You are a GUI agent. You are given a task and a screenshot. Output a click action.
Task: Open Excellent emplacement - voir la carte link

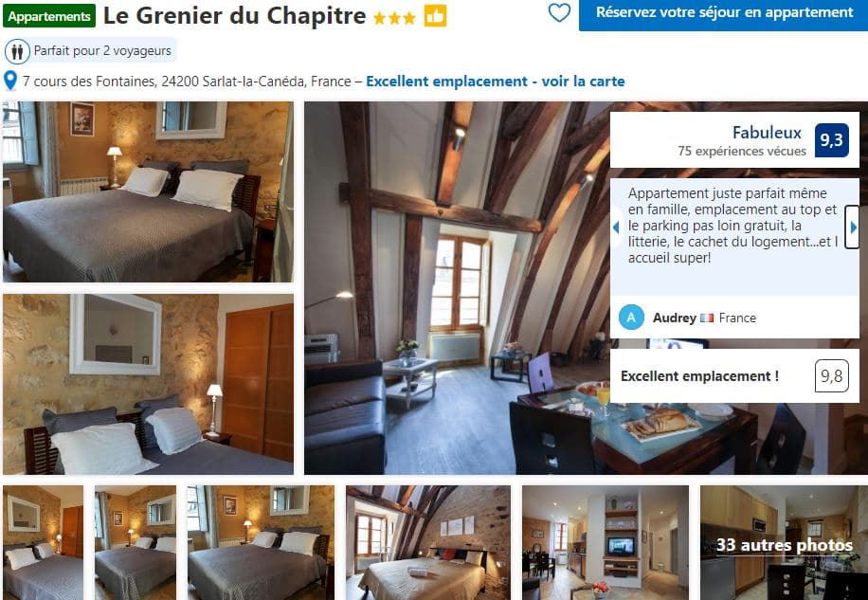[x=496, y=82]
